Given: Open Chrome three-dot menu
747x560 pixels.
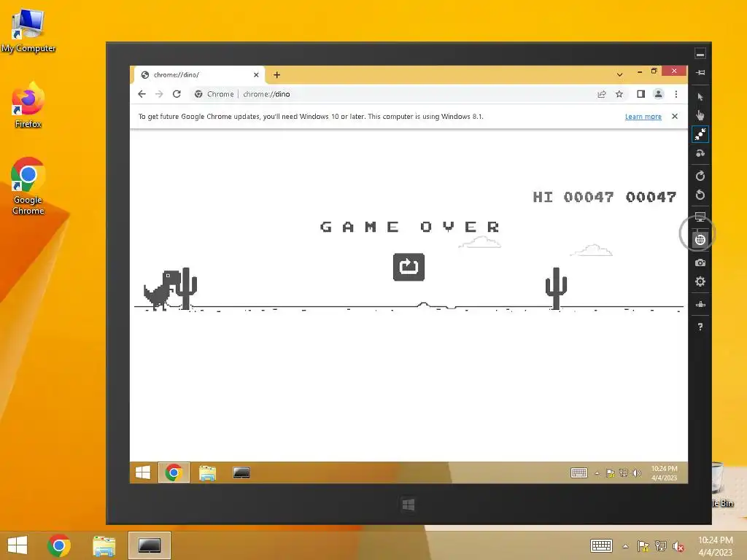Looking at the screenshot, I should pyautogui.click(x=676, y=94).
